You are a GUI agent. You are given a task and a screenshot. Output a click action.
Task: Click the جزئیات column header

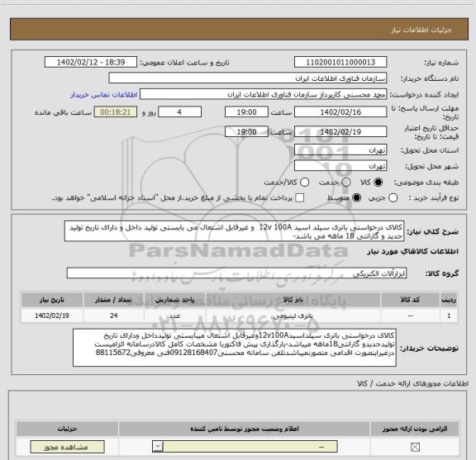pos(68,429)
